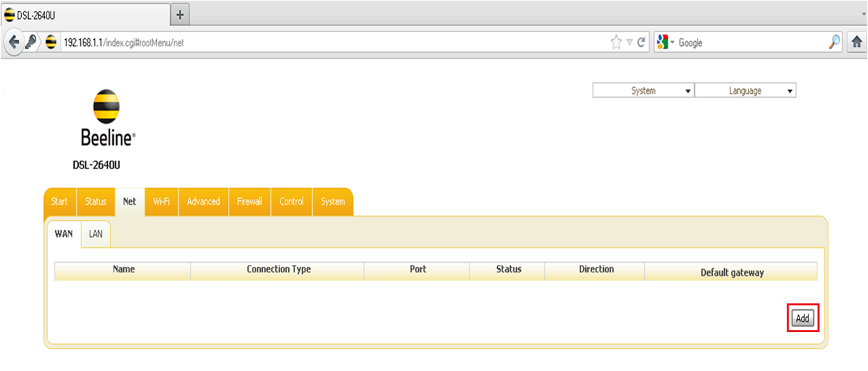The image size is (868, 371).
Task: Click the Connection Type column header
Action: [x=278, y=270]
